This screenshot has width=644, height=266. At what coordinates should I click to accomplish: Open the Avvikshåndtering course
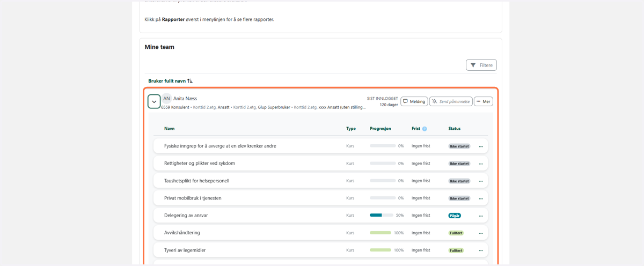click(x=182, y=233)
